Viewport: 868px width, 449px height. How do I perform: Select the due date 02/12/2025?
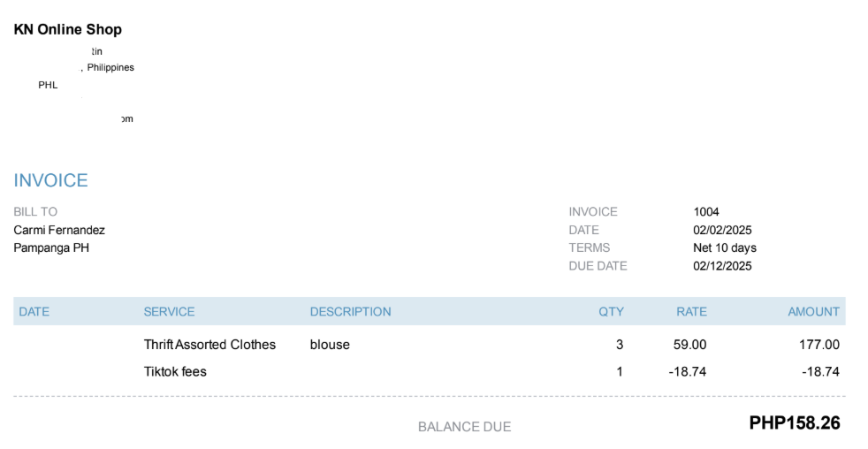[722, 266]
